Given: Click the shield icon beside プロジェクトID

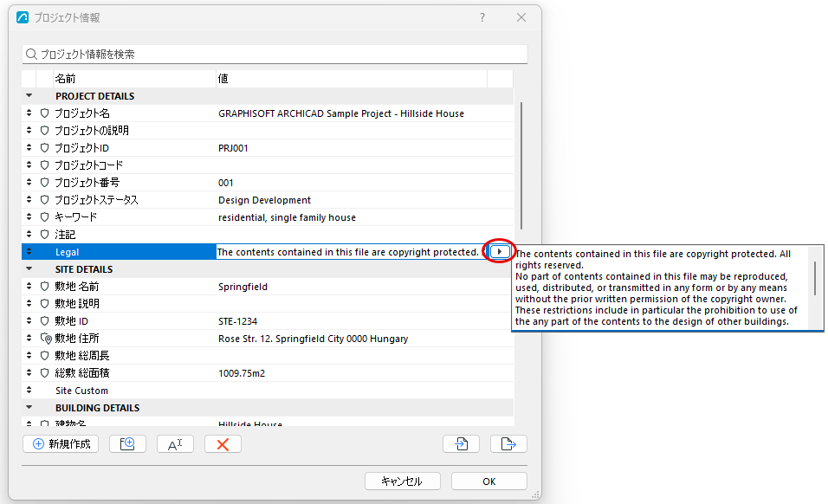Looking at the screenshot, I should click(x=45, y=148).
